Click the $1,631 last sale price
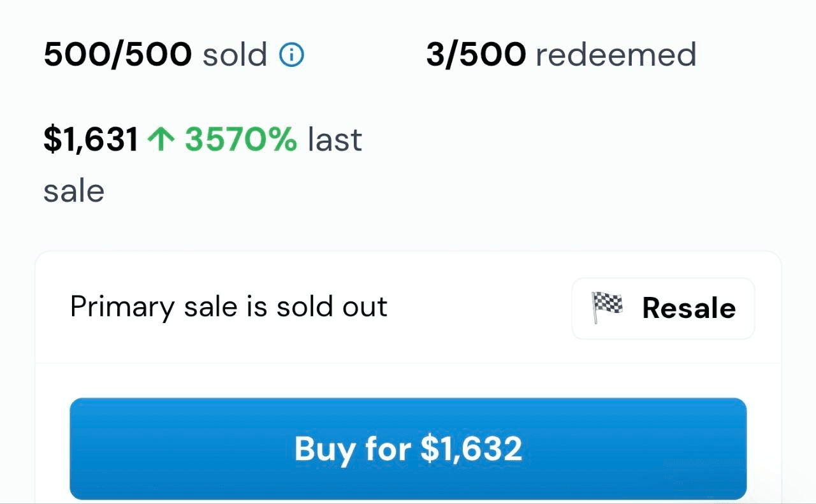 (91, 140)
